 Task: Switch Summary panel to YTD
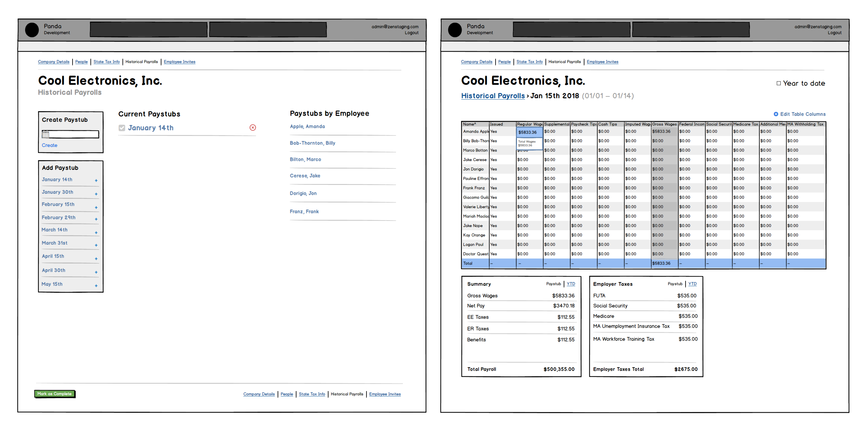571,284
